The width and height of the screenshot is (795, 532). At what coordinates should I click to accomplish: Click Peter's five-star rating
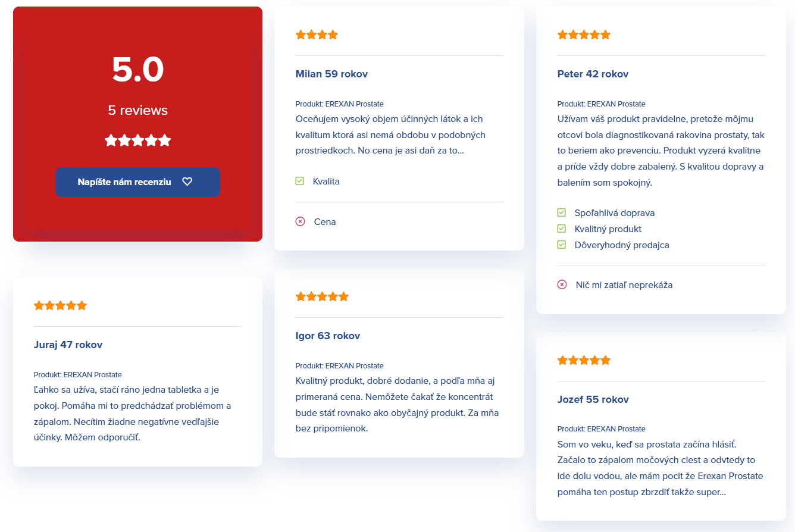tap(584, 35)
